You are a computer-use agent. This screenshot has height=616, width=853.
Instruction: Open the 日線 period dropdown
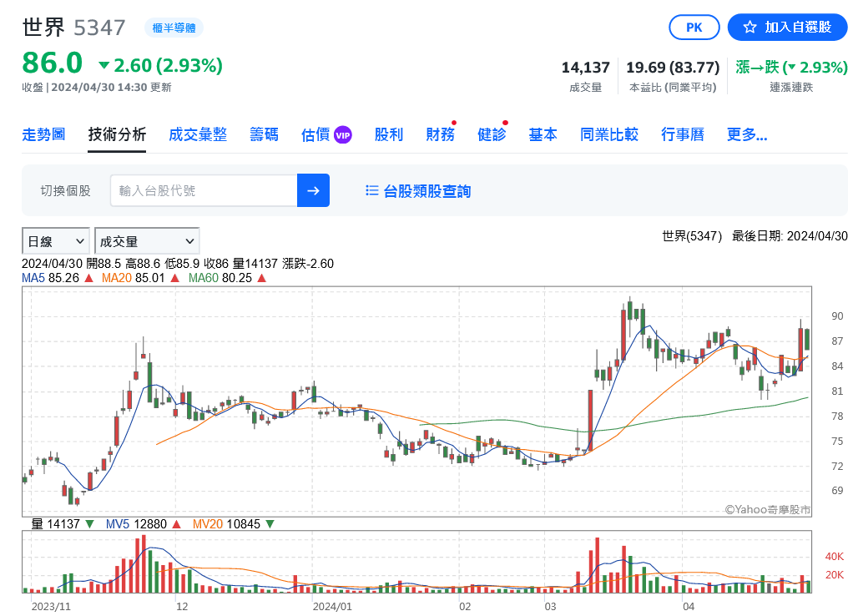tap(55, 241)
